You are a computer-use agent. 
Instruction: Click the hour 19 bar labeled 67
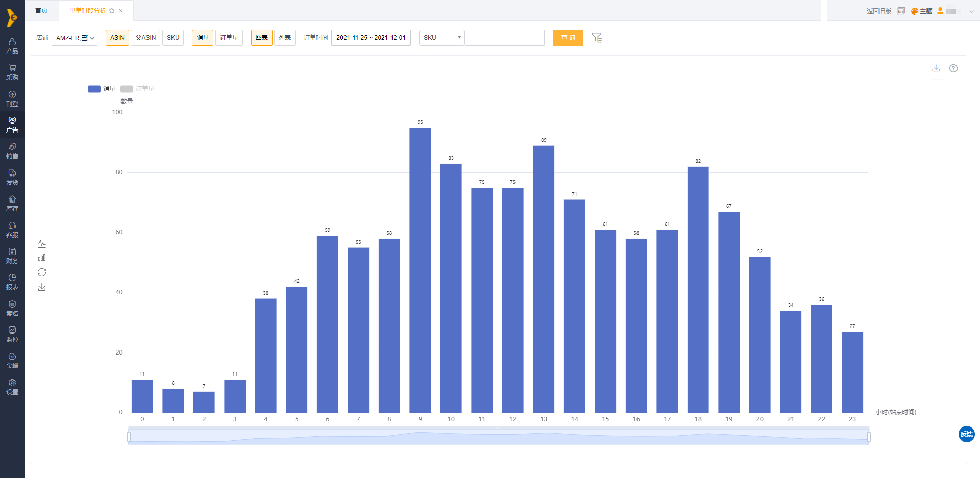point(729,312)
